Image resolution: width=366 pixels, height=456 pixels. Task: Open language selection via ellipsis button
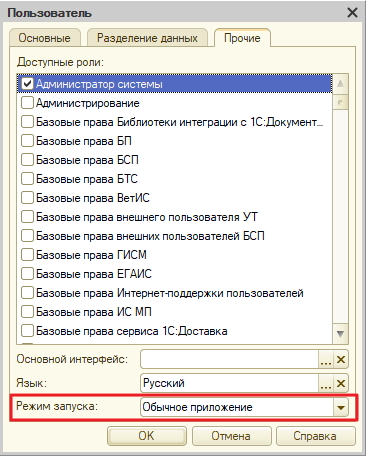coord(326,383)
